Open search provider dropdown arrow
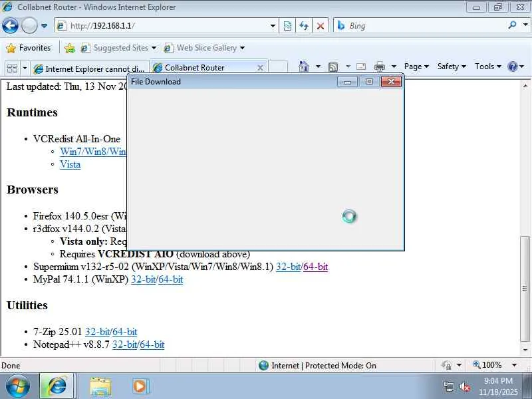This screenshot has width=532, height=399. click(525, 25)
